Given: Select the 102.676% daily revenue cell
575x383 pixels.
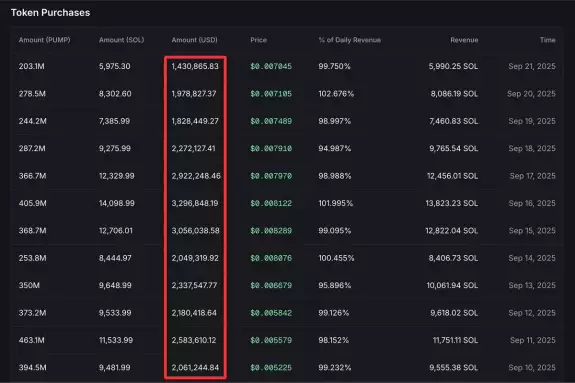Looking at the screenshot, I should [x=336, y=94].
